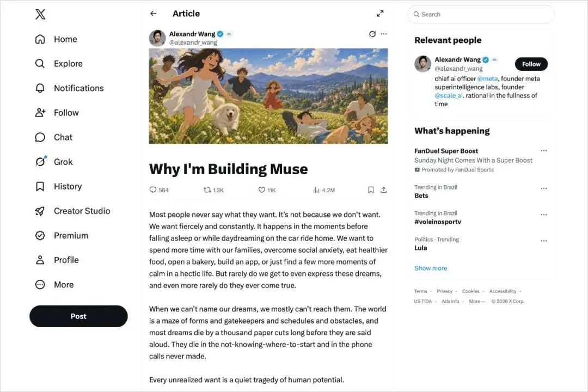The width and height of the screenshot is (588, 392).
Task: Toggle bookmark on the article
Action: (371, 190)
